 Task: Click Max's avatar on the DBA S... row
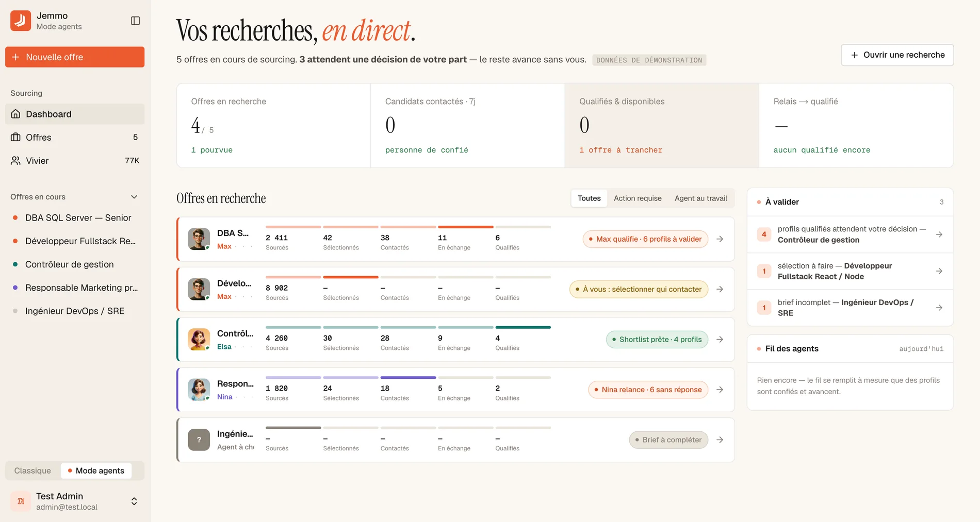(x=199, y=239)
